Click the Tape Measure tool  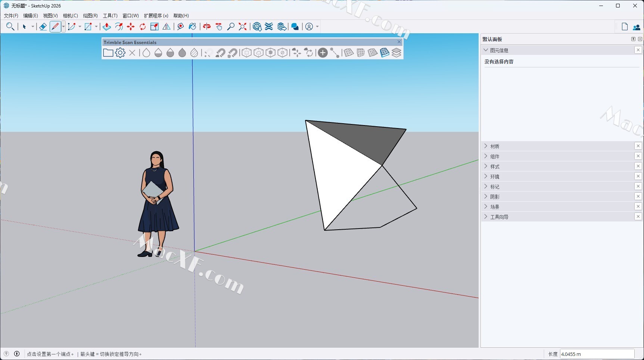click(180, 27)
